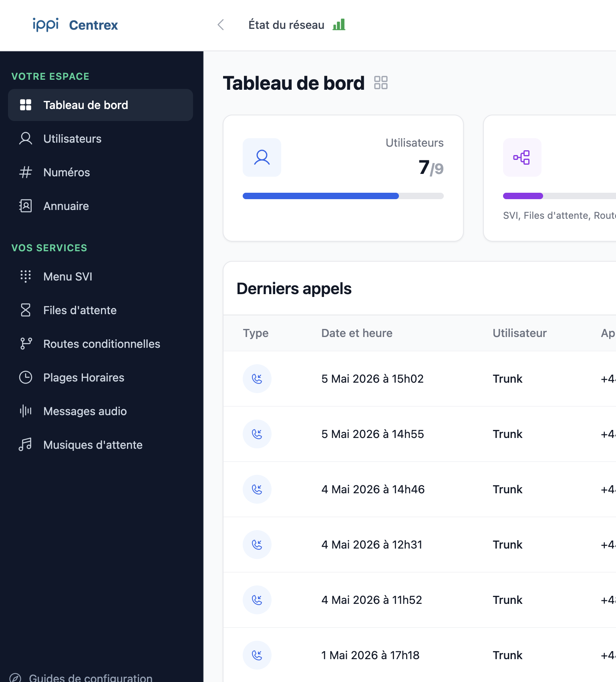Image resolution: width=616 pixels, height=682 pixels.
Task: Click the purple services progress bar
Action: click(x=560, y=196)
